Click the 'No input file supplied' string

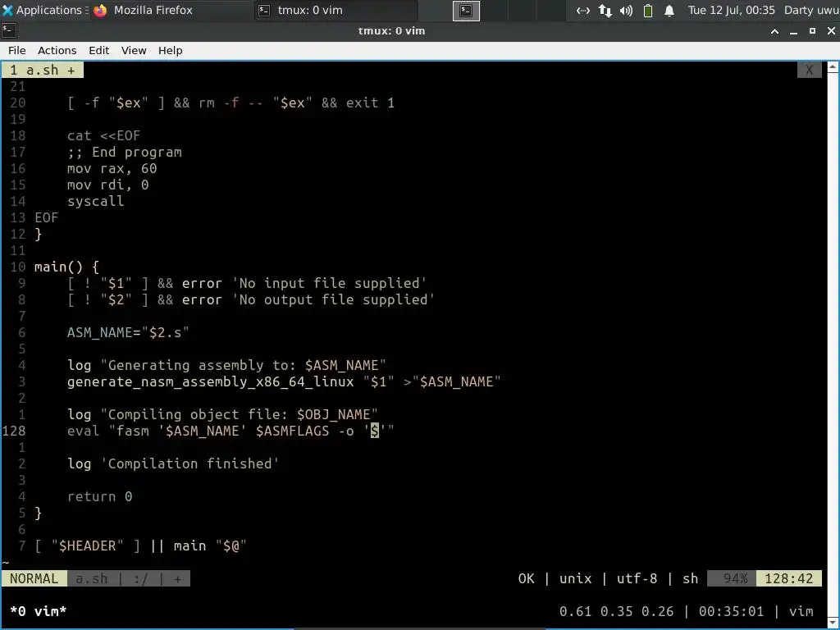329,283
